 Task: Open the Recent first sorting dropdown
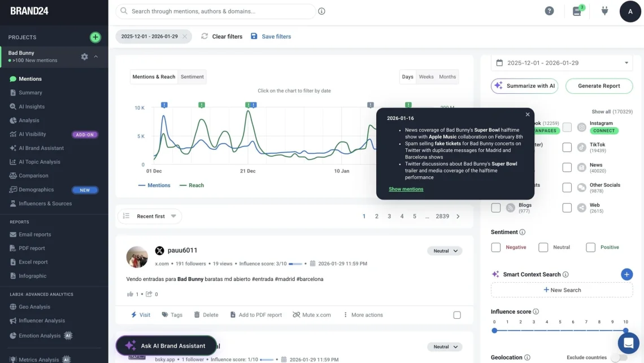tap(149, 216)
